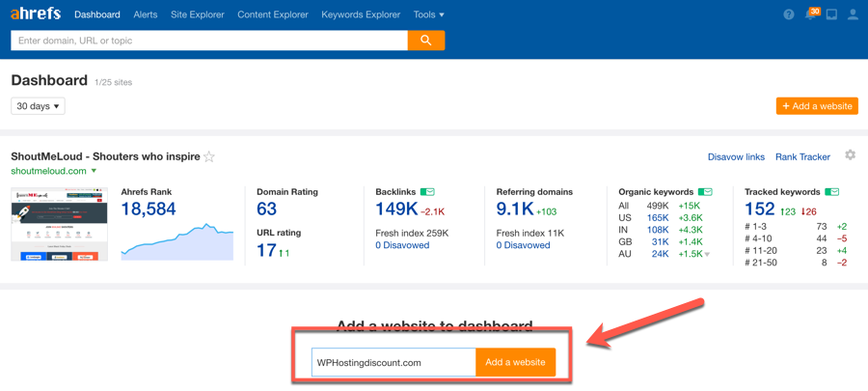Focus the WPHostingdiscount.com website input field
Viewport: 868px width, 391px height.
[x=393, y=363]
